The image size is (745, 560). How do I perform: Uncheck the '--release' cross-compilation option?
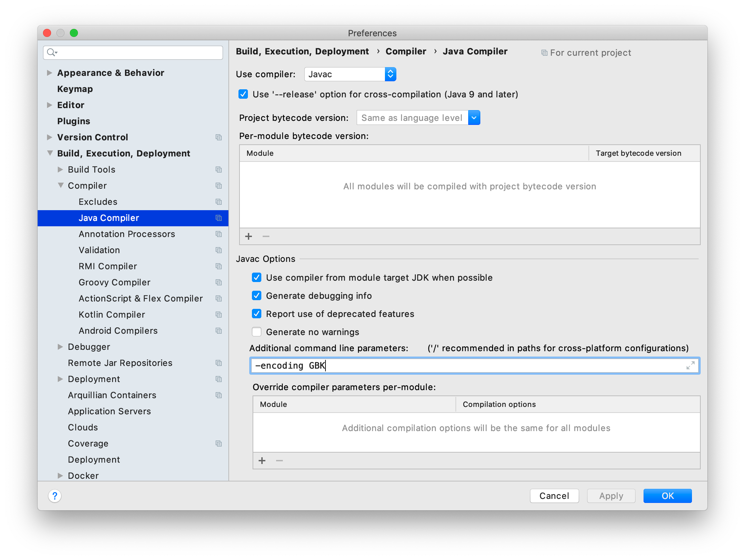(243, 94)
